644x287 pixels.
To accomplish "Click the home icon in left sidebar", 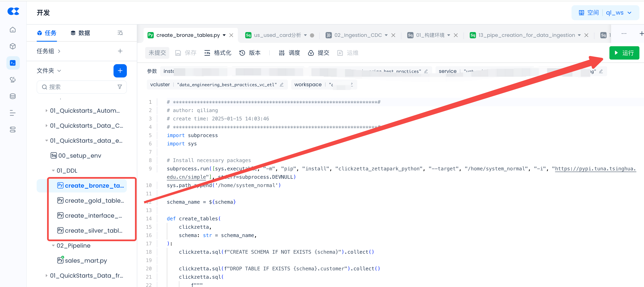I will click(x=13, y=30).
